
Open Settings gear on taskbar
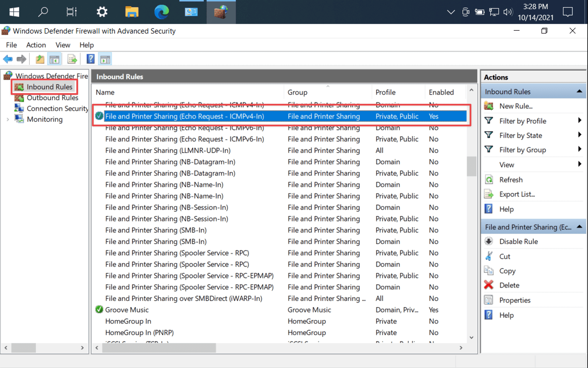(102, 12)
